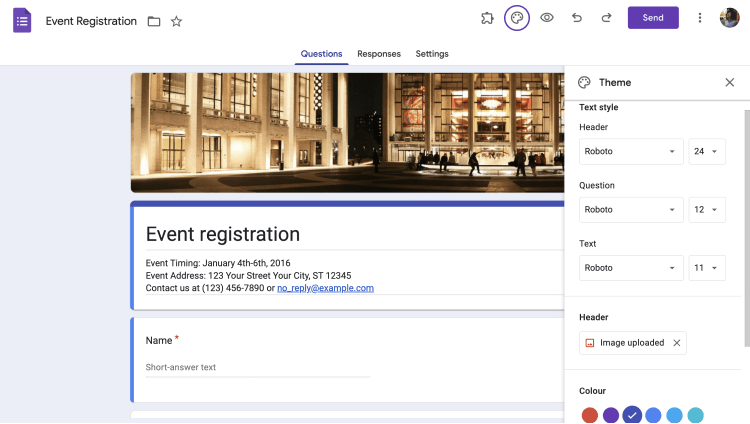Open the add-ons puzzle icon
Image resolution: width=750 pixels, height=424 pixels.
(487, 18)
